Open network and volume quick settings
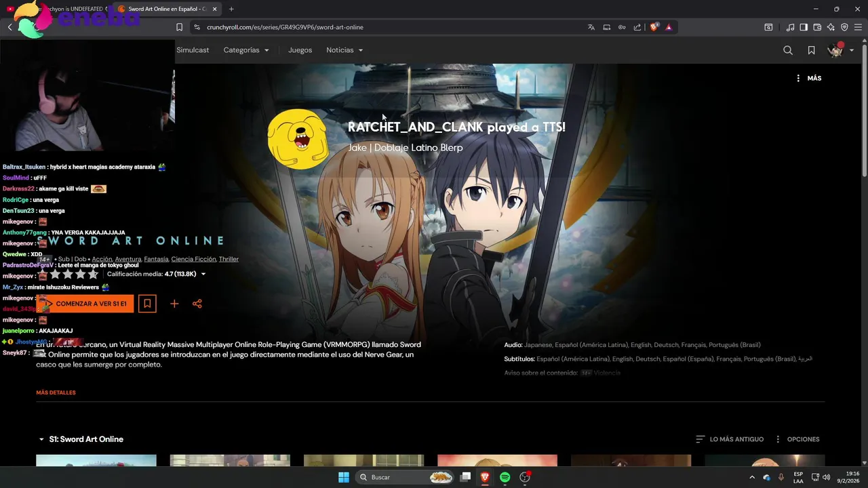Image resolution: width=868 pixels, height=488 pixels. [x=821, y=477]
